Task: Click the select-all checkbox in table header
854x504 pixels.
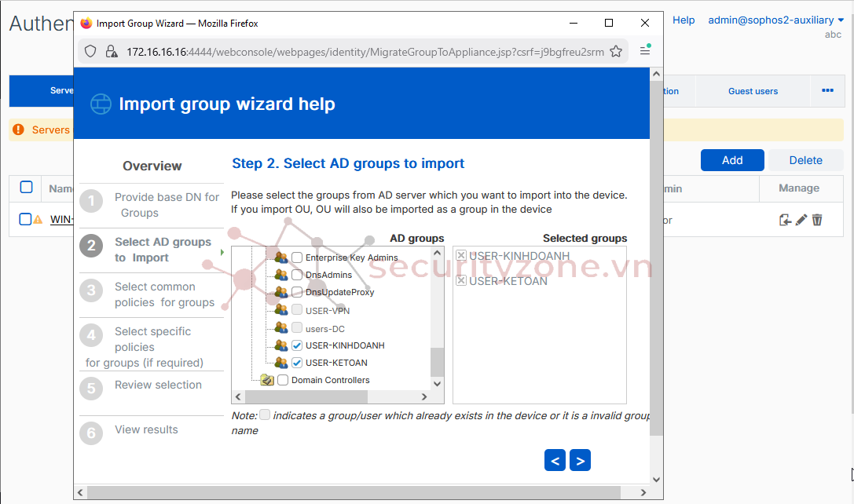Action: click(26, 187)
